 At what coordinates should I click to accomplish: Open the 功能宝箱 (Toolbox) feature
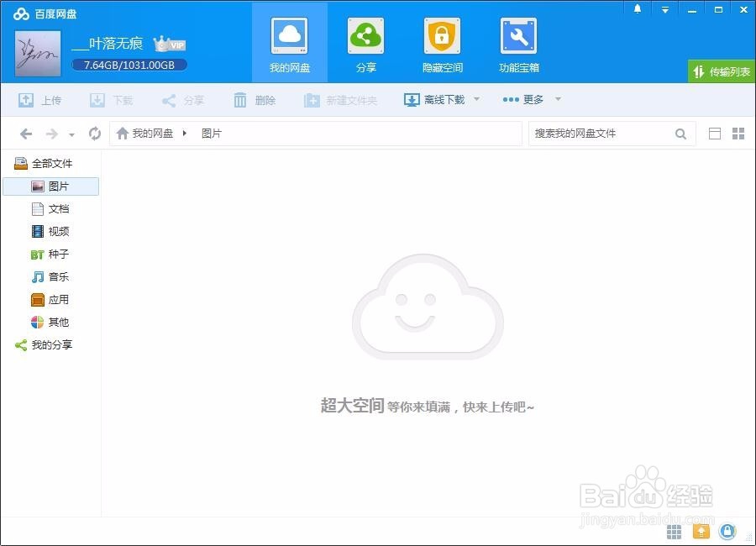(x=517, y=44)
